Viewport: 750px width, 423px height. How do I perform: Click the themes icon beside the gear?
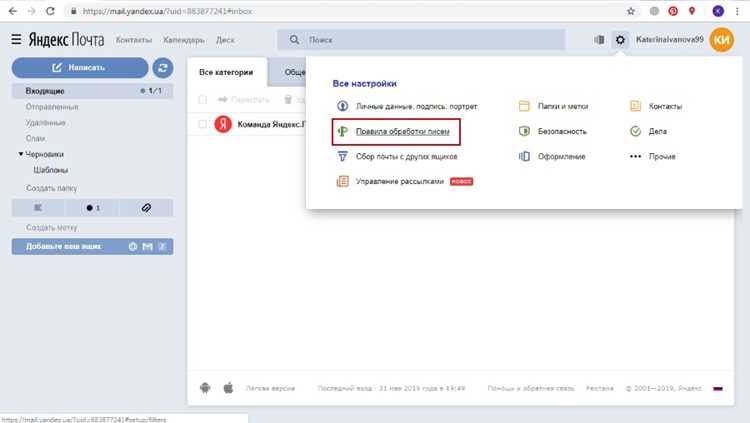coord(599,40)
